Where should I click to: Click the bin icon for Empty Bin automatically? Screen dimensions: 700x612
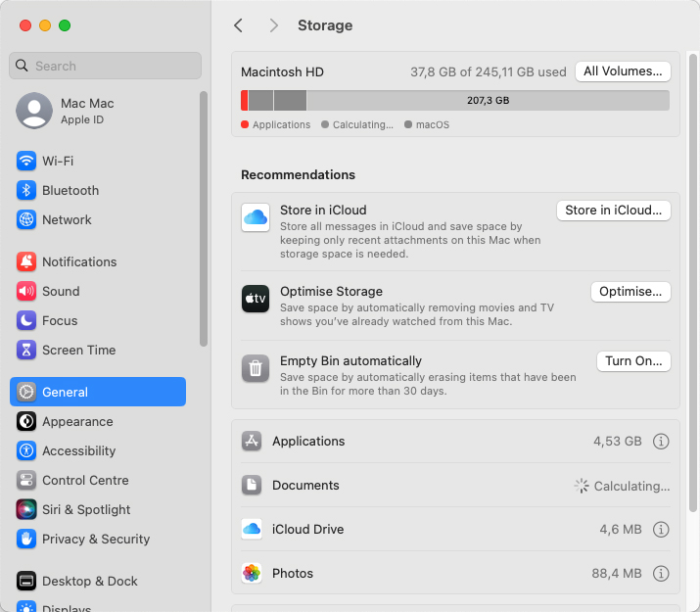(x=256, y=368)
